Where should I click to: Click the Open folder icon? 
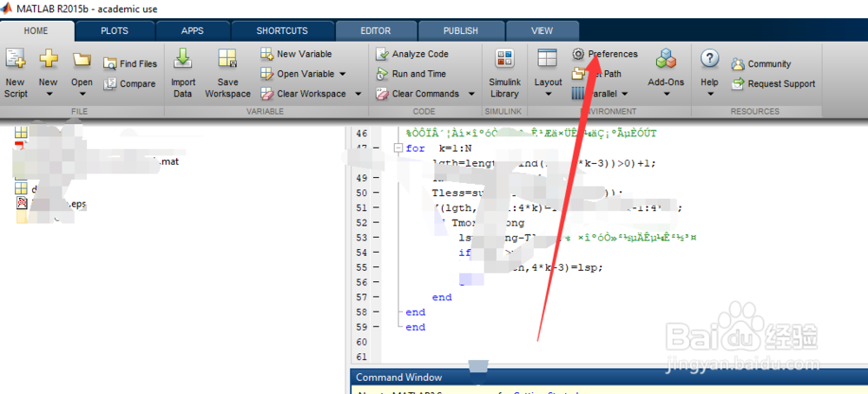click(82, 59)
